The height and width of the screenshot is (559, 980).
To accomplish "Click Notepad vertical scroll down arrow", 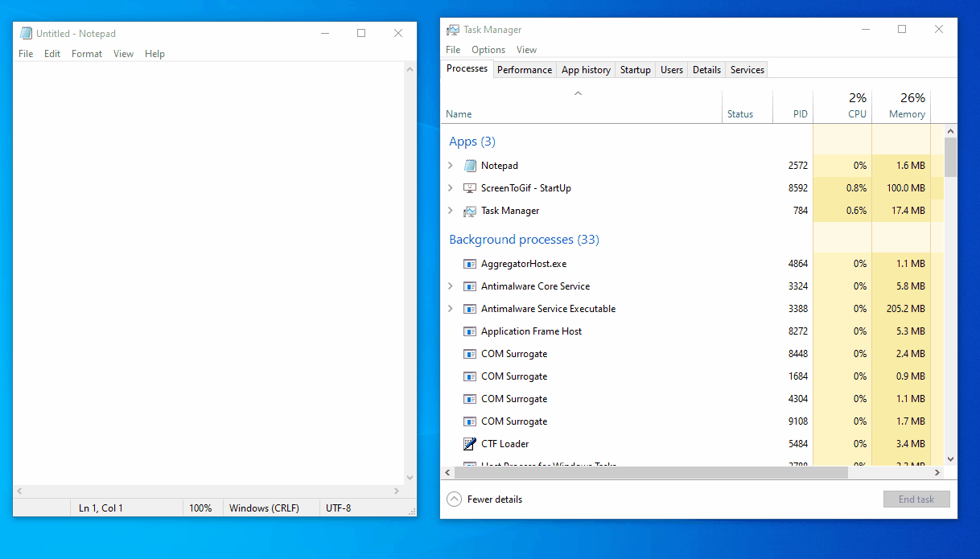I will [x=410, y=477].
